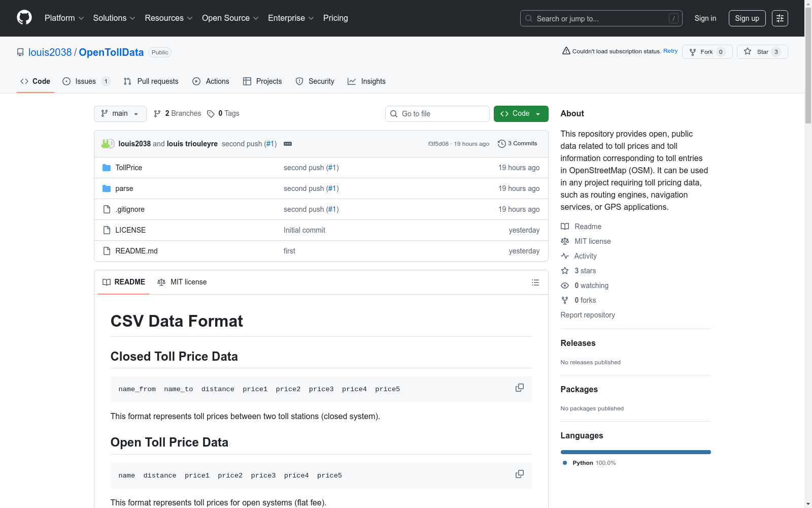Open the OpenTollData repository name link
Image resolution: width=812 pixels, height=508 pixels.
pos(111,52)
